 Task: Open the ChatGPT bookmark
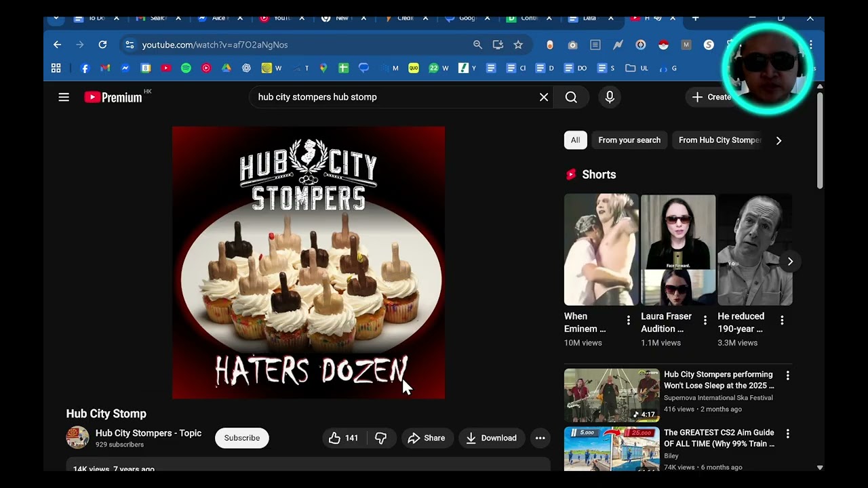click(246, 68)
